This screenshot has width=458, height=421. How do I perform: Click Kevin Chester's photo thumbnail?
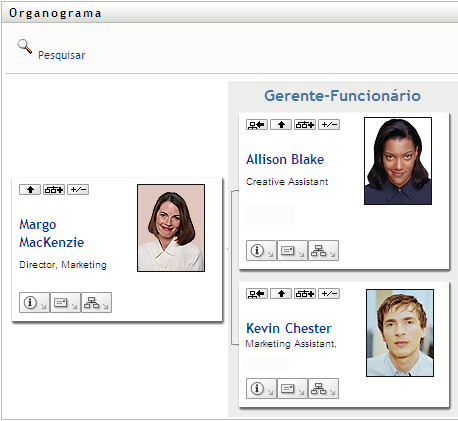(400, 333)
